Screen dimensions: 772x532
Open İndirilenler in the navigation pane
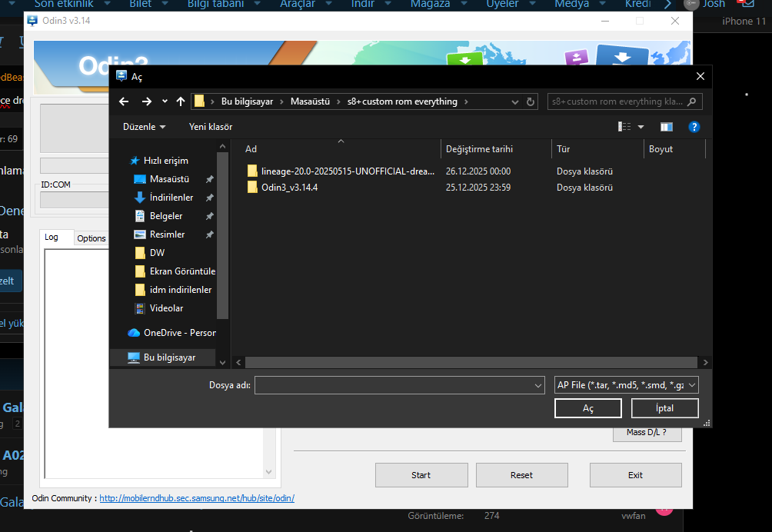(x=171, y=198)
